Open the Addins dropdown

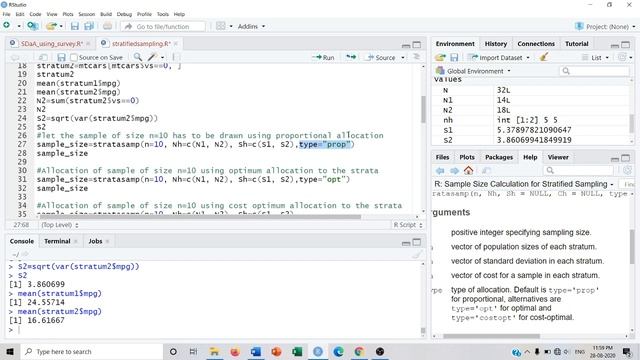tap(251, 26)
